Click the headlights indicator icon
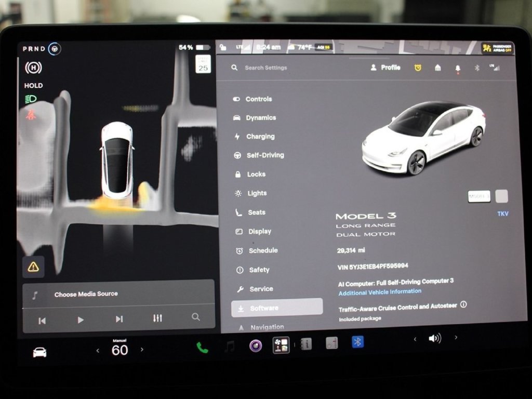This screenshot has width=532, height=399. pos(31,99)
